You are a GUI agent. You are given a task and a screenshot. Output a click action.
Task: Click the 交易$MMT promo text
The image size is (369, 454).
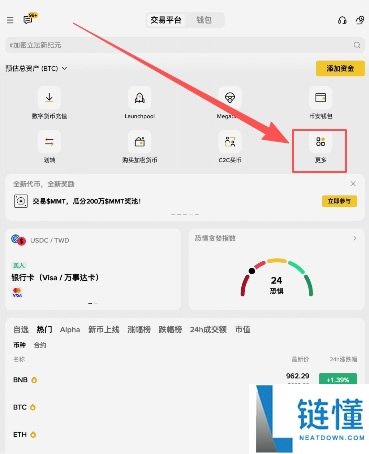[87, 201]
